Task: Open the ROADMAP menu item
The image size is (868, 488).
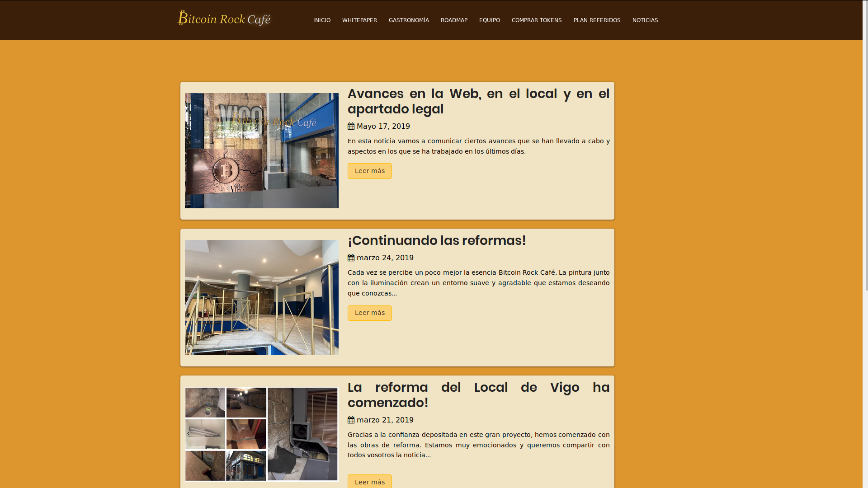Action: pos(454,20)
